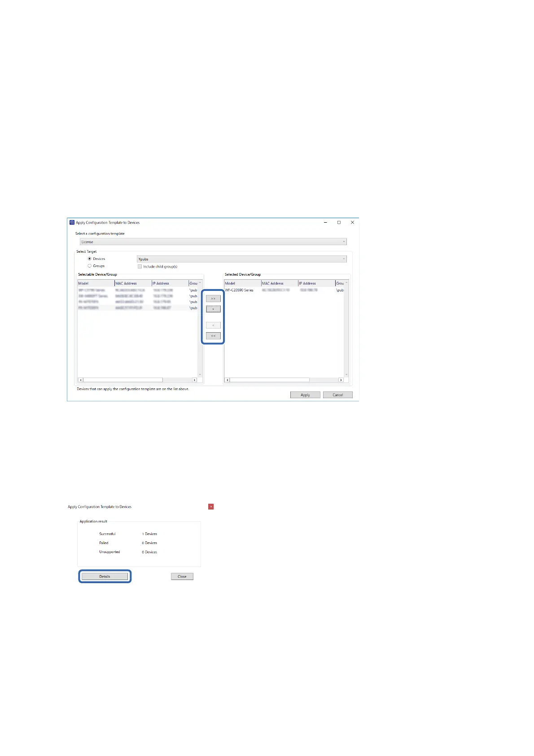Click the Selected list horizontal scrollbar thumb
The width and height of the screenshot is (534, 756).
click(270, 380)
